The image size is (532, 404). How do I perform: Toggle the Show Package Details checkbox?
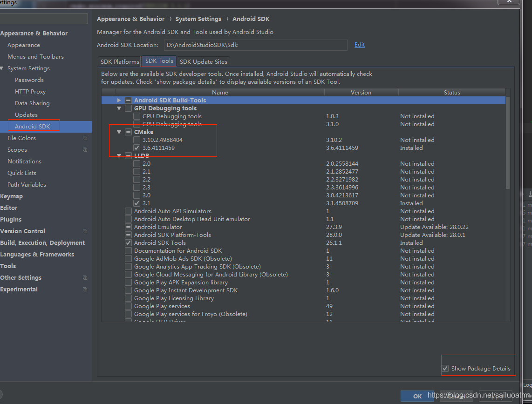tap(445, 369)
